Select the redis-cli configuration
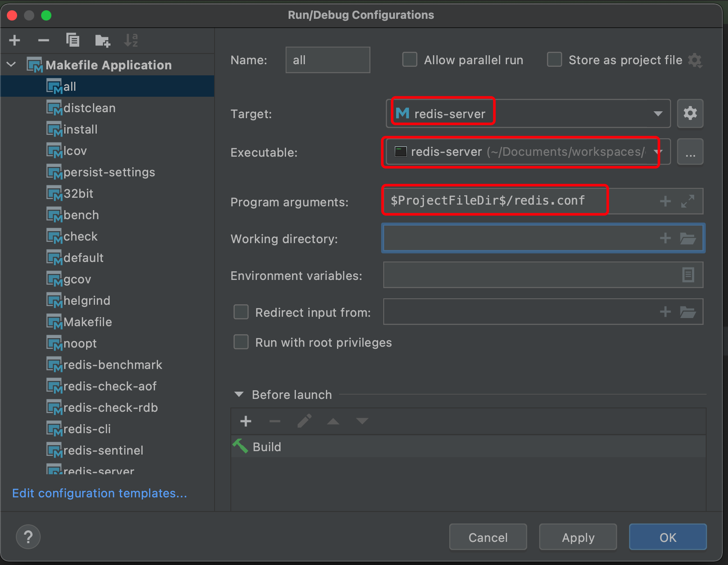 107,429
